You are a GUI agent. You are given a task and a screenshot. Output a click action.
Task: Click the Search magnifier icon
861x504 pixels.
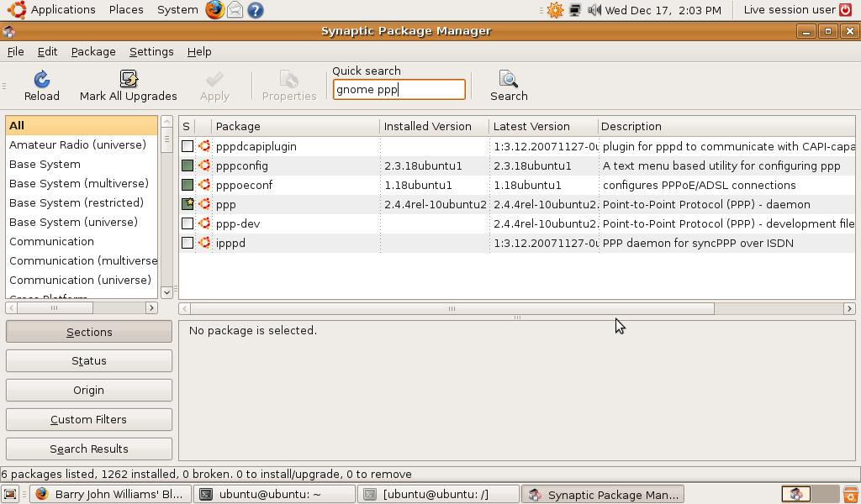click(509, 80)
